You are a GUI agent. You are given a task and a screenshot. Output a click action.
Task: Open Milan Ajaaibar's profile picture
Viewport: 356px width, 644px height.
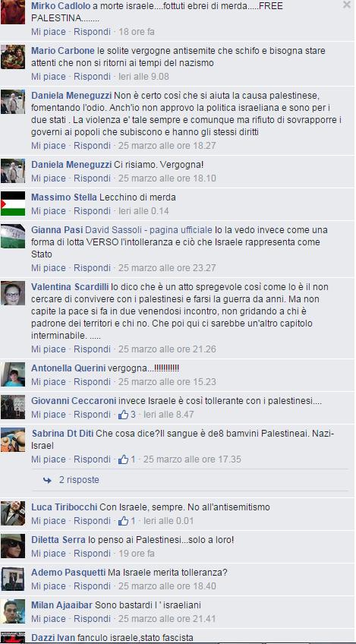tap(13, 611)
